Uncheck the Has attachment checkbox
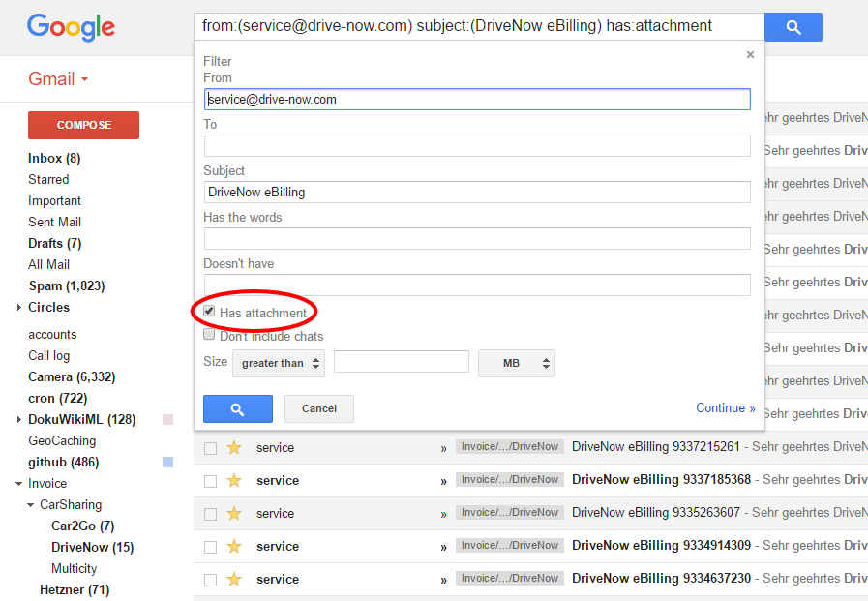868x601 pixels. [x=209, y=311]
